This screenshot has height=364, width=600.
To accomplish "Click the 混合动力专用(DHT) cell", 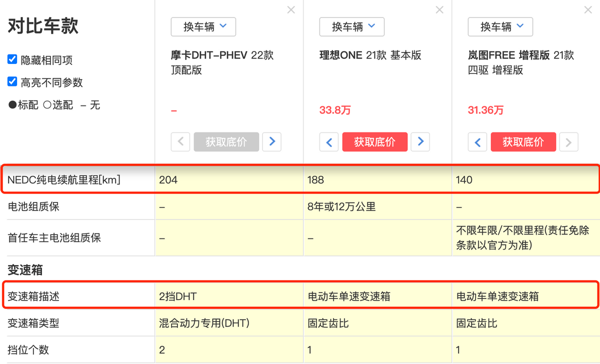I will [x=204, y=323].
